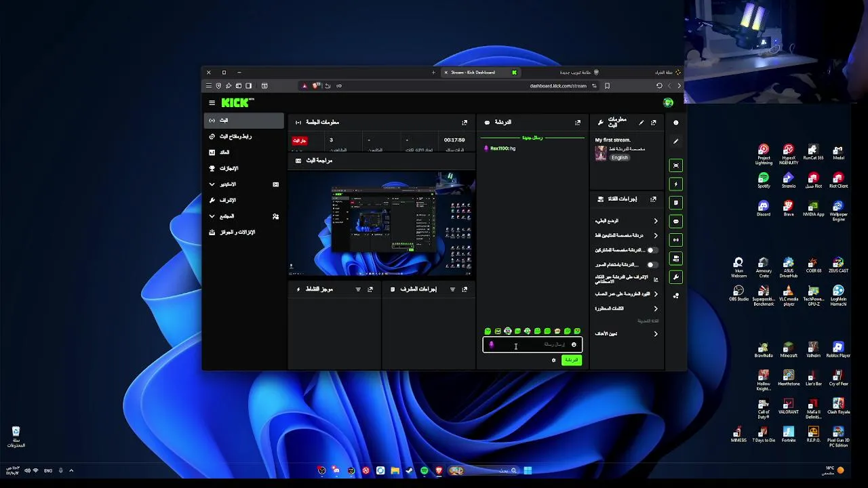Open the Recycle Bin on desktop

click(x=16, y=437)
